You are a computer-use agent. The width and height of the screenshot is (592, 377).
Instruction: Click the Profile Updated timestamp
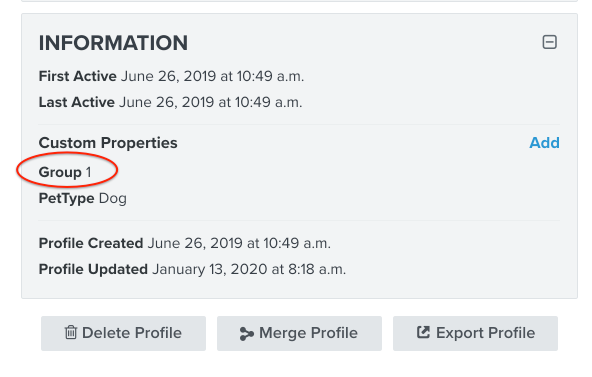pos(249,269)
